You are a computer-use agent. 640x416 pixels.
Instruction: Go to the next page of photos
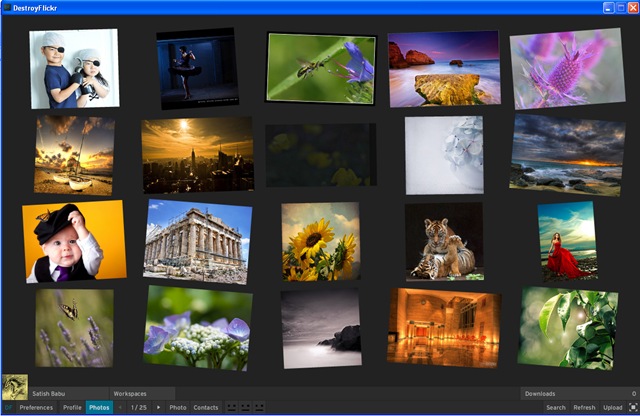pyautogui.click(x=158, y=408)
